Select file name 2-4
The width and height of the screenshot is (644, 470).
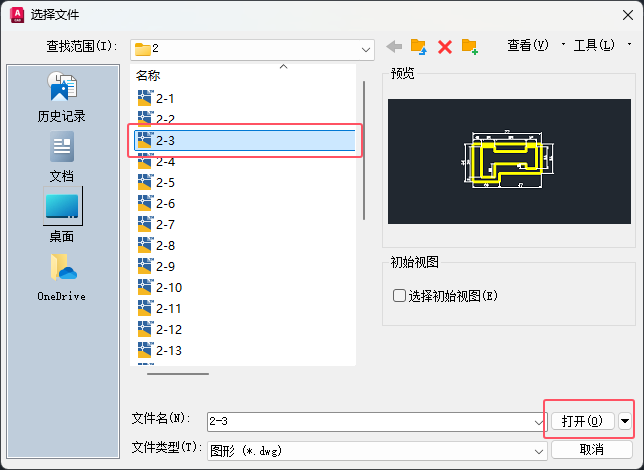point(165,161)
